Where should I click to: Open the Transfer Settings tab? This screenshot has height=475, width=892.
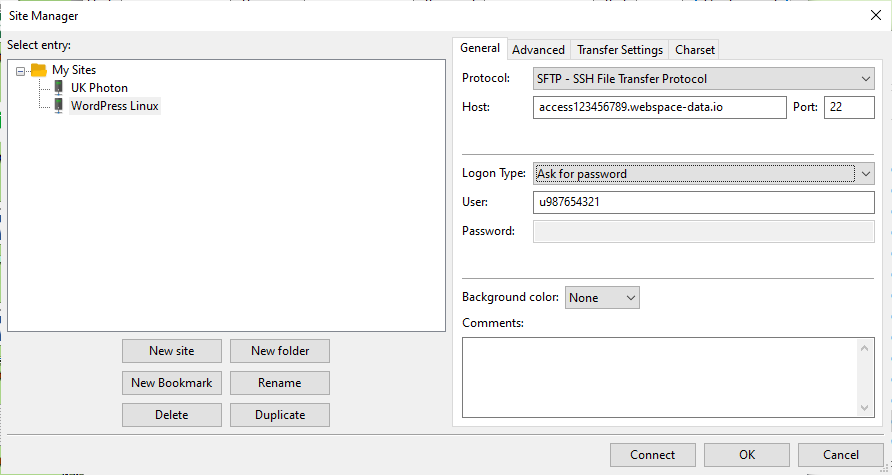click(619, 50)
